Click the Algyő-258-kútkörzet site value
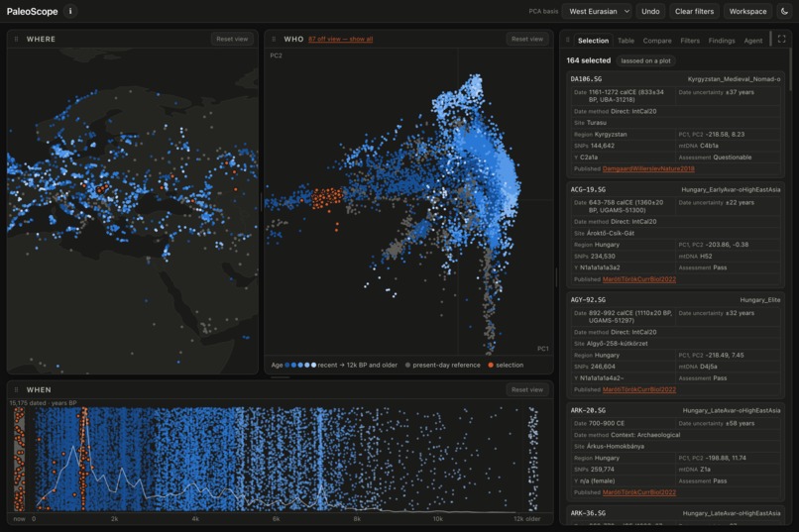 tap(617, 344)
